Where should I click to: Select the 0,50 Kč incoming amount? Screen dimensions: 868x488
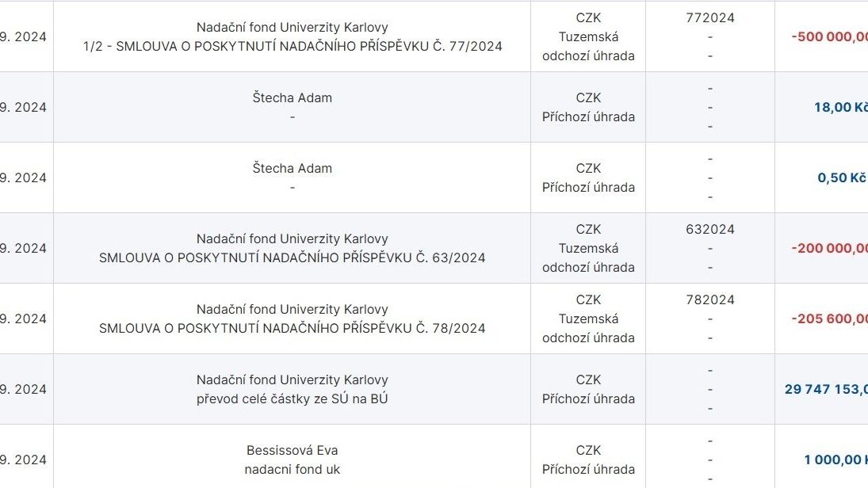click(x=841, y=177)
